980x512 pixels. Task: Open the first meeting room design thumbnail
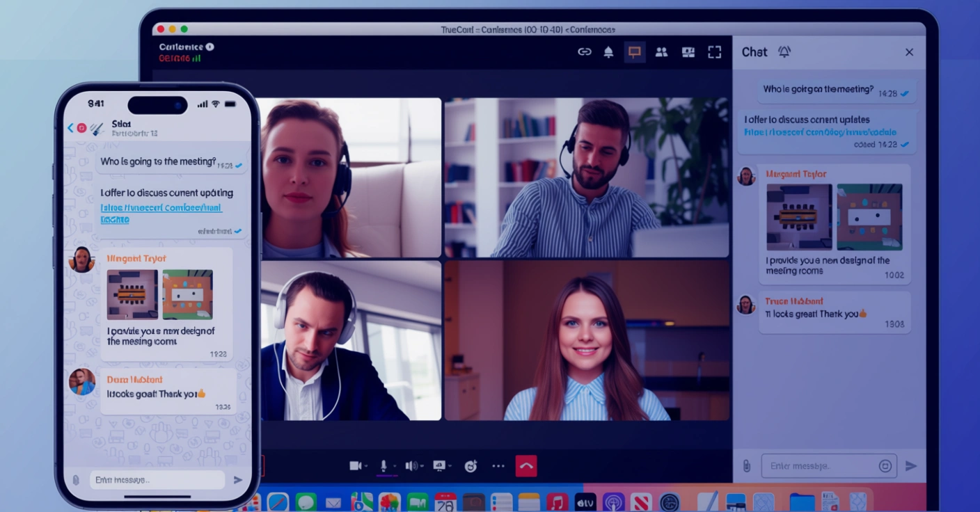coord(799,217)
